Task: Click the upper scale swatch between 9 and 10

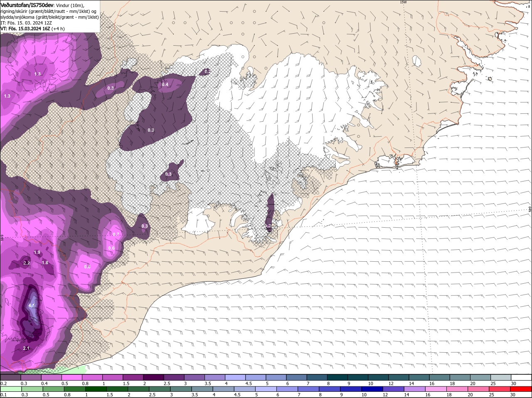Action: [x=358, y=377]
